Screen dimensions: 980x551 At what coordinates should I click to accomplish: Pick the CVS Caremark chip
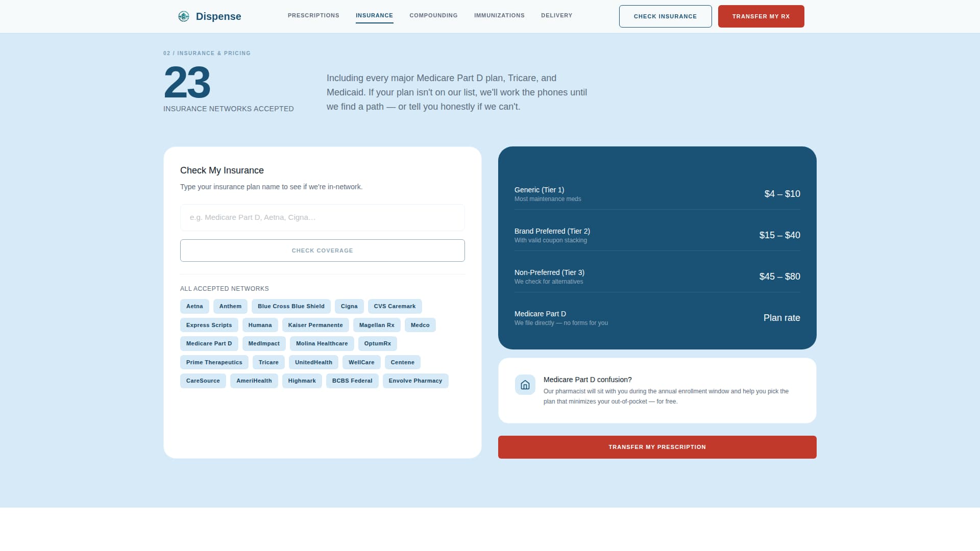point(395,306)
